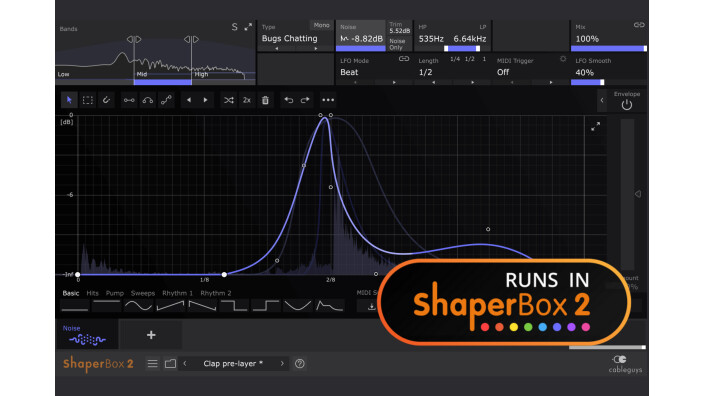Redo the last edit
Image resolution: width=704 pixels, height=396 pixels.
[x=305, y=100]
